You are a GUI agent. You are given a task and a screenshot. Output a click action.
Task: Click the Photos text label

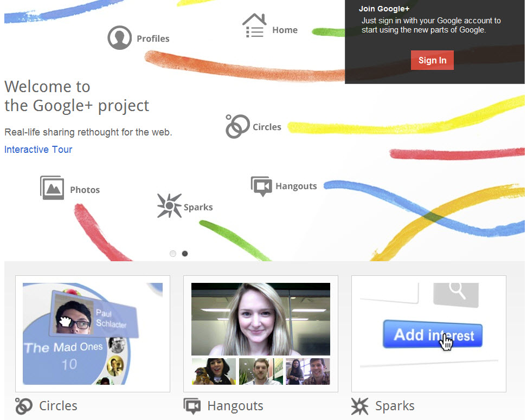85,190
